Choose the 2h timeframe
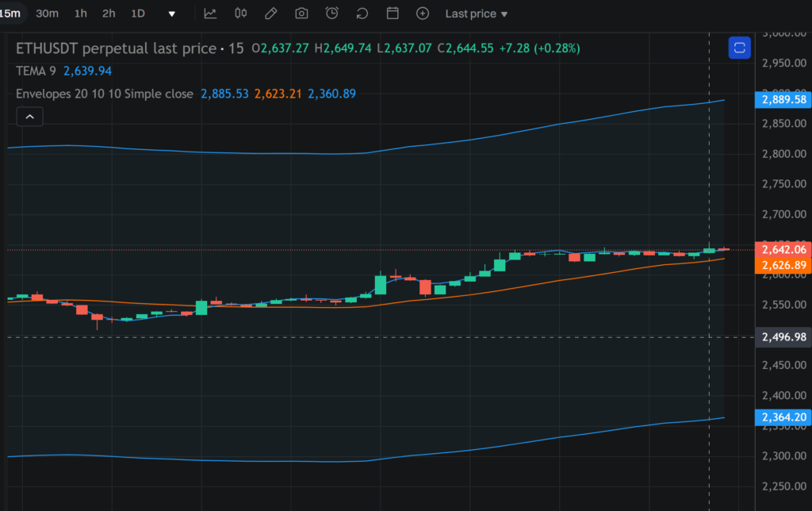Screen dimensions: 812x511 point(109,13)
